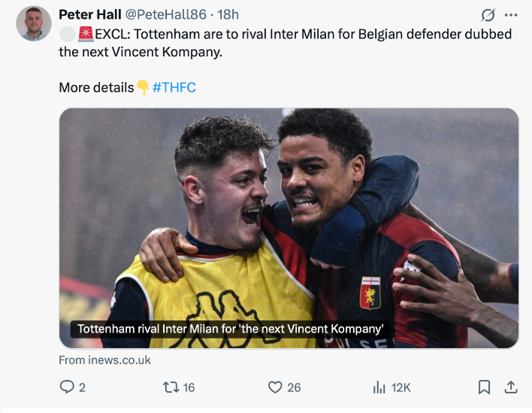
Task: Click the 'From inews.co.uk' source link
Action: click(x=104, y=360)
